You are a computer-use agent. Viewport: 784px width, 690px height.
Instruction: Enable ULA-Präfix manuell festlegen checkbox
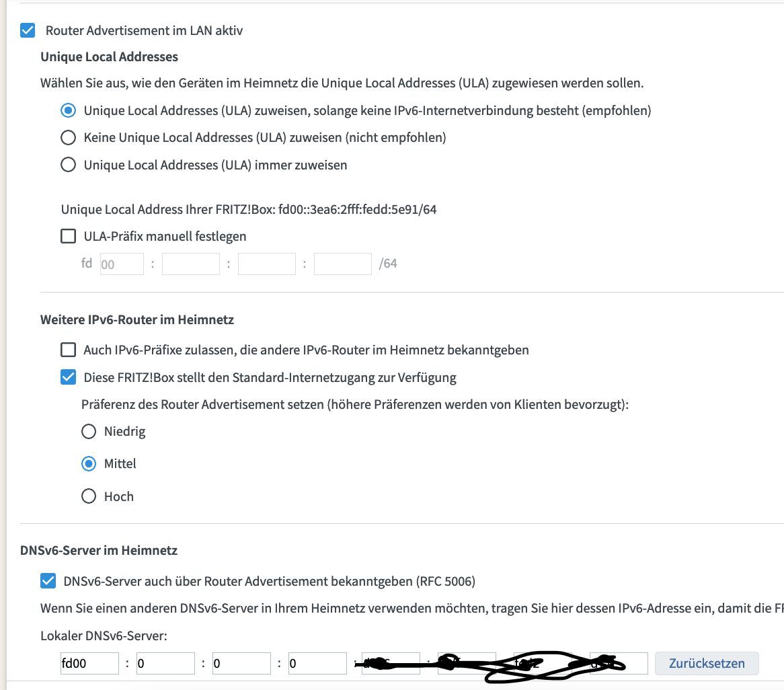point(68,236)
